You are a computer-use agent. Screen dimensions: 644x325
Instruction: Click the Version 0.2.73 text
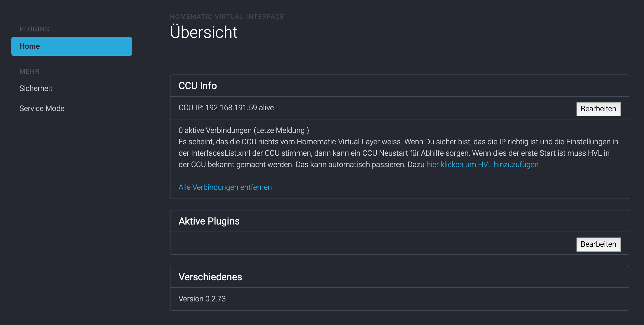point(202,298)
